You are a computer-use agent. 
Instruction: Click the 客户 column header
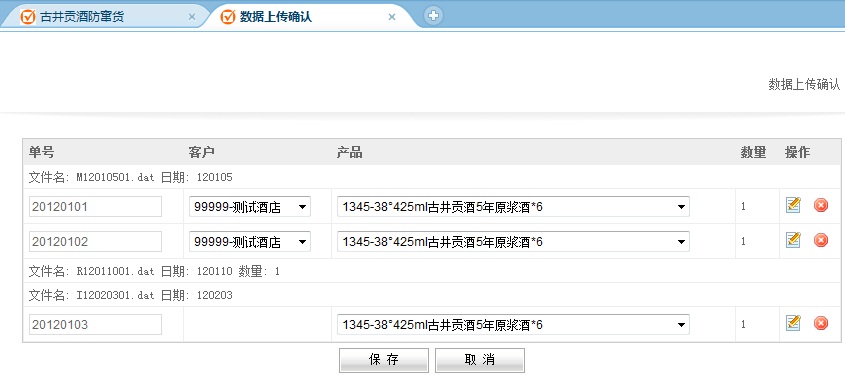click(x=202, y=152)
